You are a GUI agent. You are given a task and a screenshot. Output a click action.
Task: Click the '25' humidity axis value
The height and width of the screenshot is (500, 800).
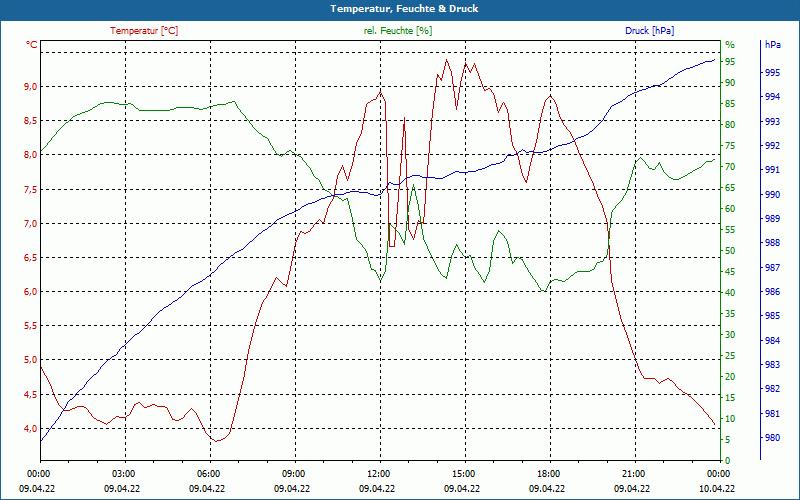(x=730, y=356)
